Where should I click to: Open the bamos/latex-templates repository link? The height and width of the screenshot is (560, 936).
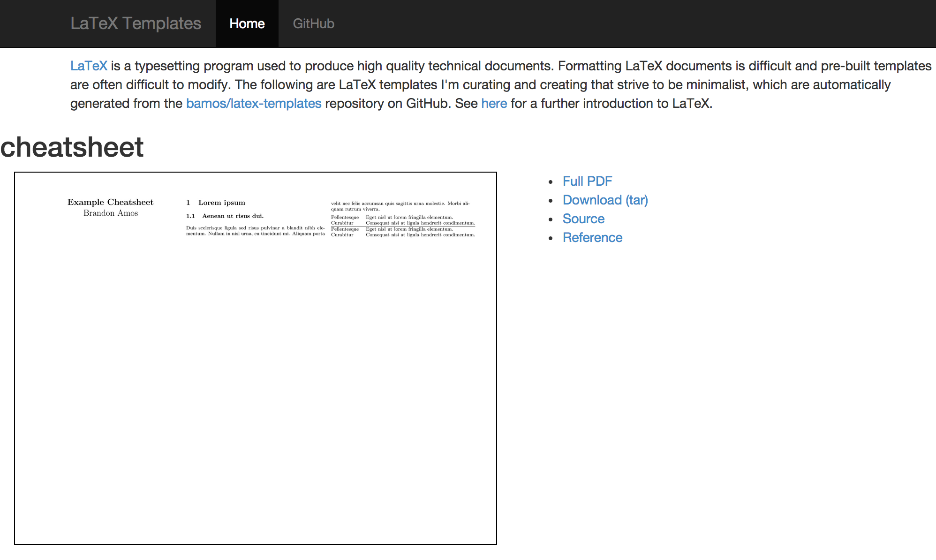[254, 103]
